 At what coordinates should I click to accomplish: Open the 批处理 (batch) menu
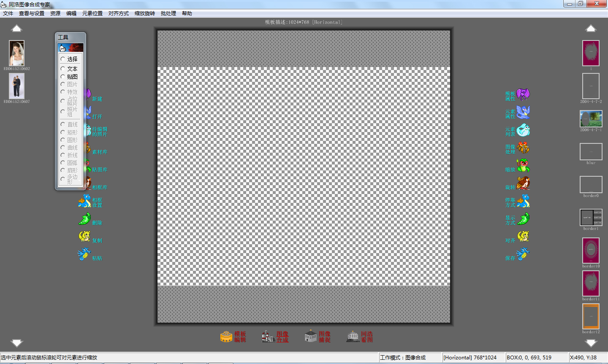[x=168, y=13]
